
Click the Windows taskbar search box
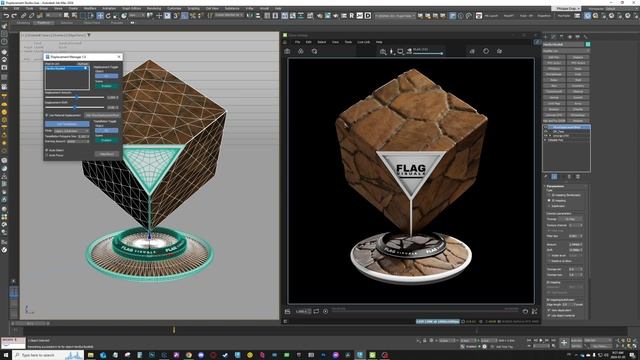click(48, 355)
